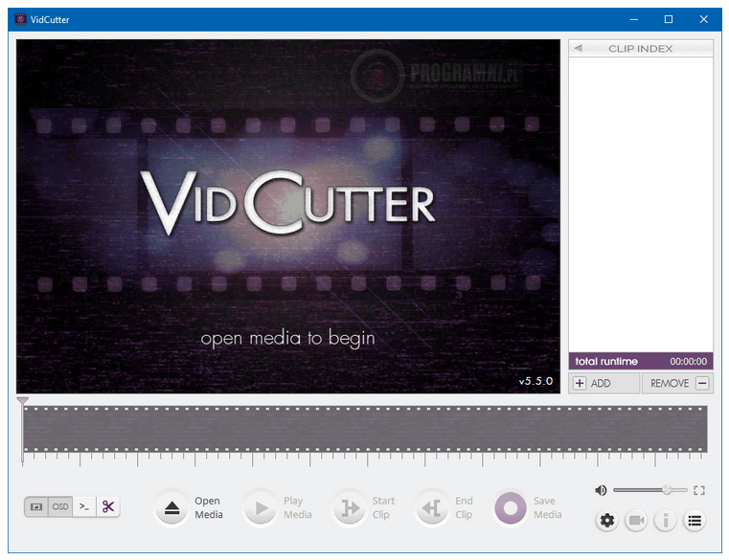Open settings via gear icon
This screenshot has height=560, width=729.
point(607,521)
